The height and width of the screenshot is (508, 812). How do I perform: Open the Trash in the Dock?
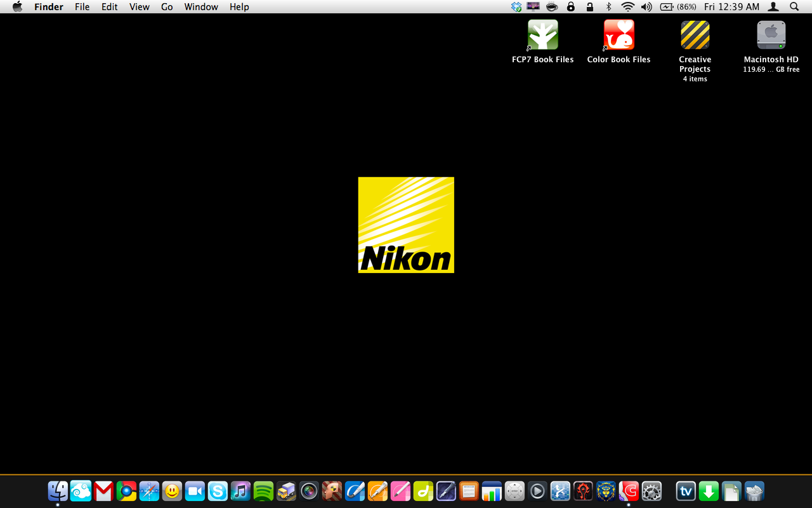tap(754, 491)
